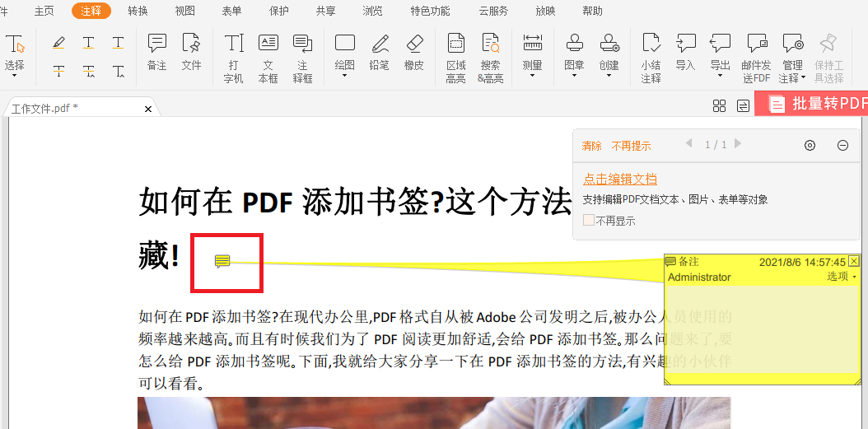Open 小结注释 summarize comments
This screenshot has width=868, height=429.
click(651, 58)
